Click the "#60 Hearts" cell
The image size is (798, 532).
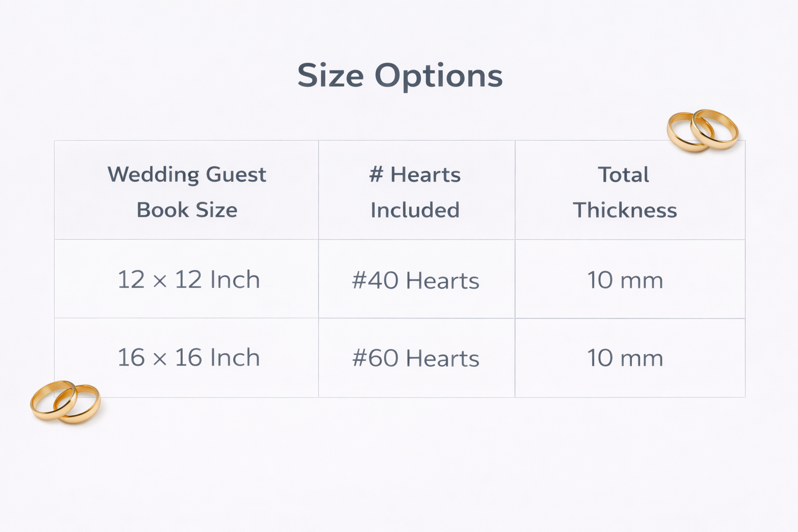[416, 358]
